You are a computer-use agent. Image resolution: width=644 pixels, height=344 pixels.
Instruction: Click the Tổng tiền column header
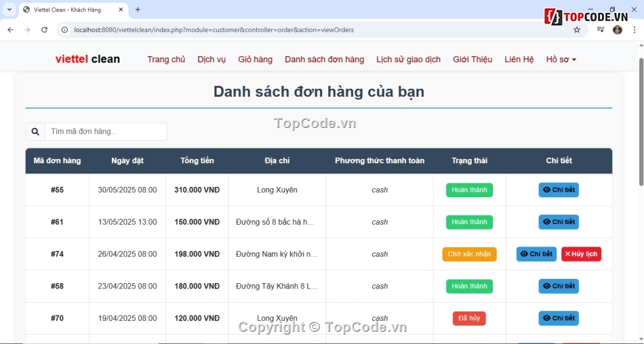[197, 160]
